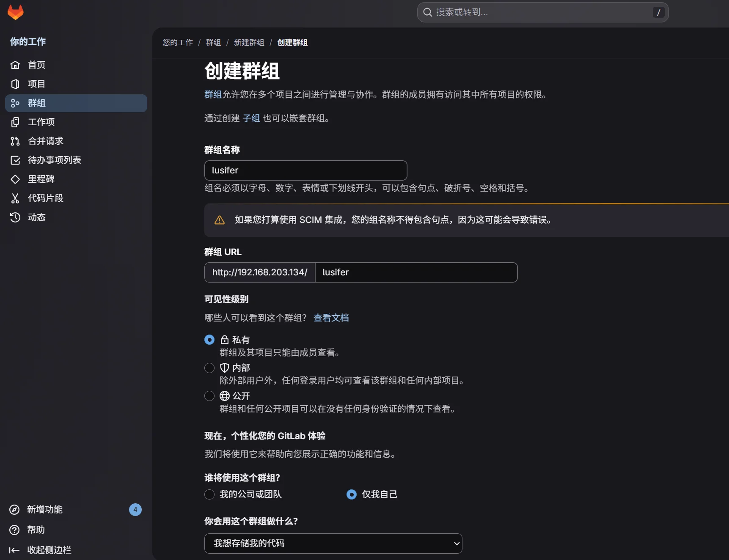Click the 群组 URL slug input field
Screen dimensions: 729x560
click(x=416, y=272)
